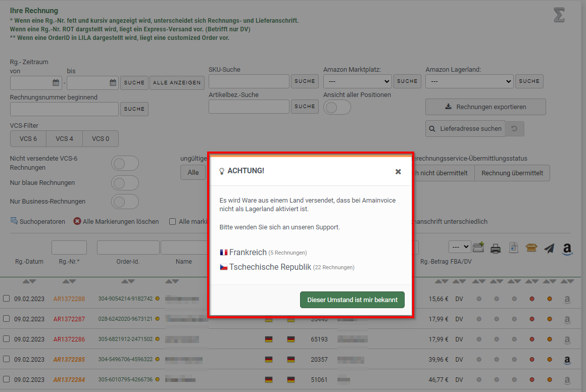
Task: Click the cardboard box package icon
Action: [x=531, y=248]
